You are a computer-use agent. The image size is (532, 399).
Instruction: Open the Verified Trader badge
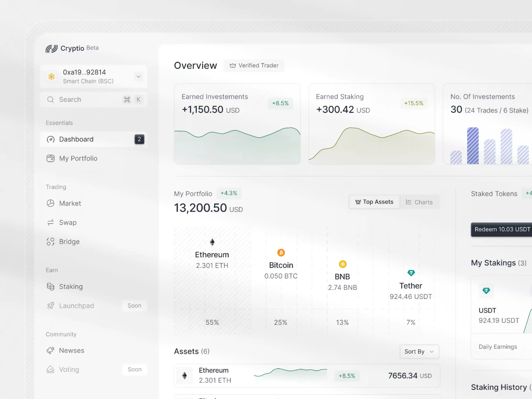tap(254, 65)
